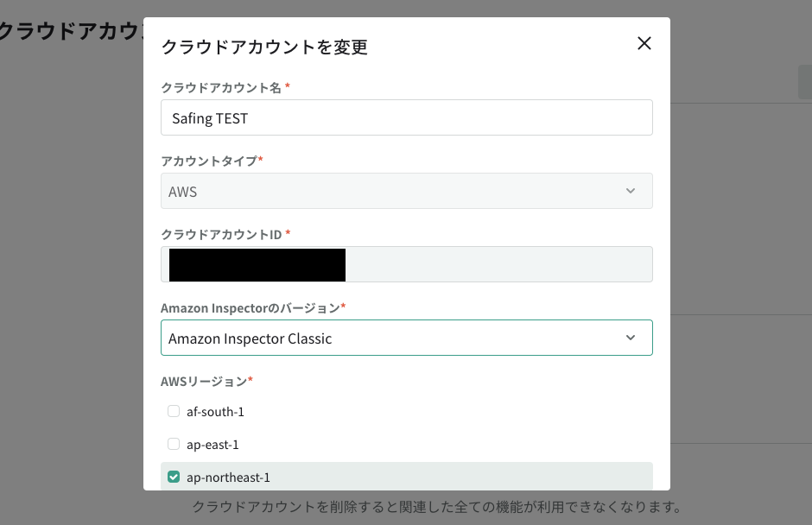Image resolution: width=812 pixels, height=525 pixels.
Task: Select the af-south-1 label text
Action: [215, 412]
